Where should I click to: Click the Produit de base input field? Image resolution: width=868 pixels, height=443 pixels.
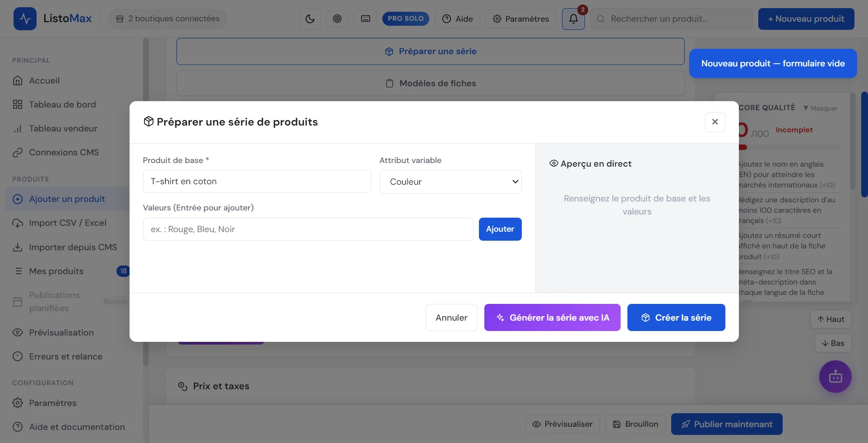[257, 181]
